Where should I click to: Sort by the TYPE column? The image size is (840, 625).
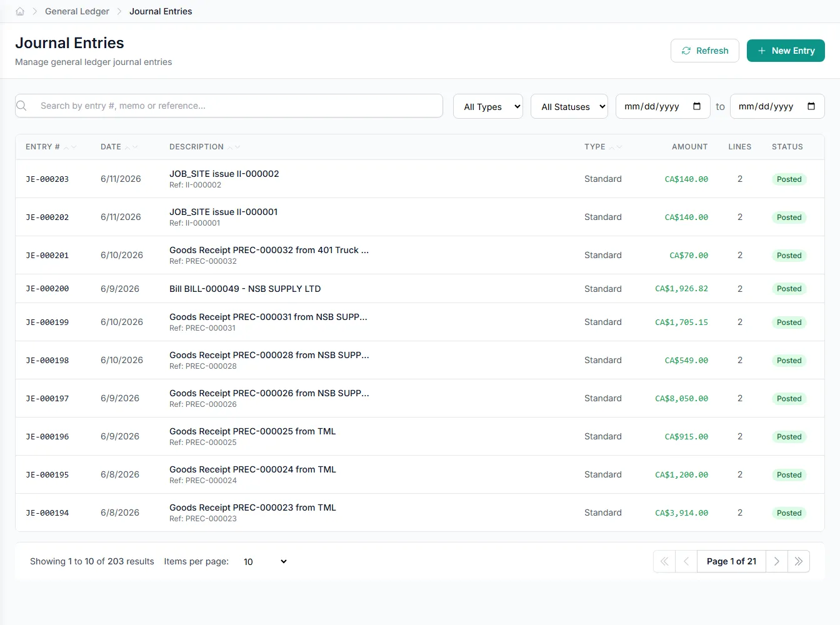point(603,147)
